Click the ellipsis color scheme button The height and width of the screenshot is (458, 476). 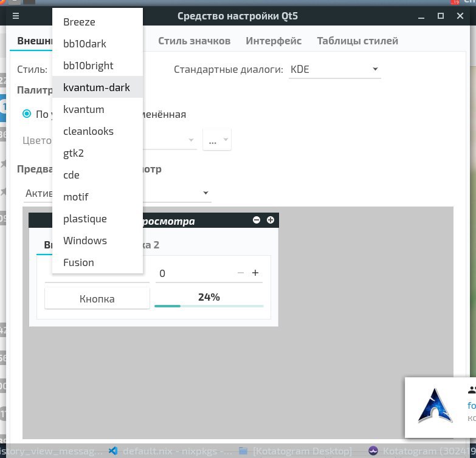tap(217, 140)
